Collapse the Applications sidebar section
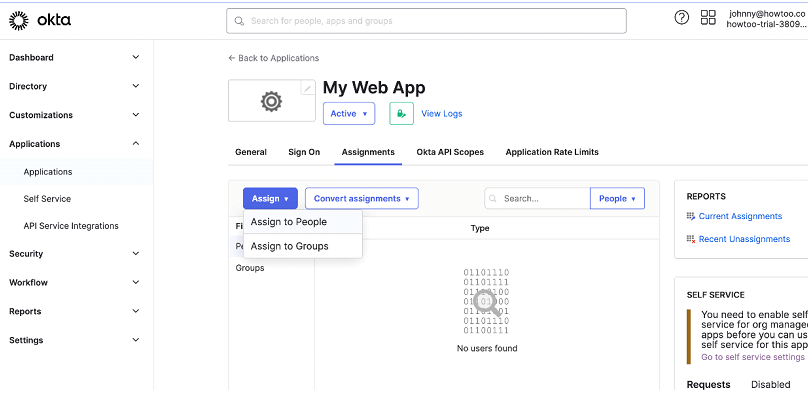Viewport: 808px width, 412px height. (x=135, y=144)
